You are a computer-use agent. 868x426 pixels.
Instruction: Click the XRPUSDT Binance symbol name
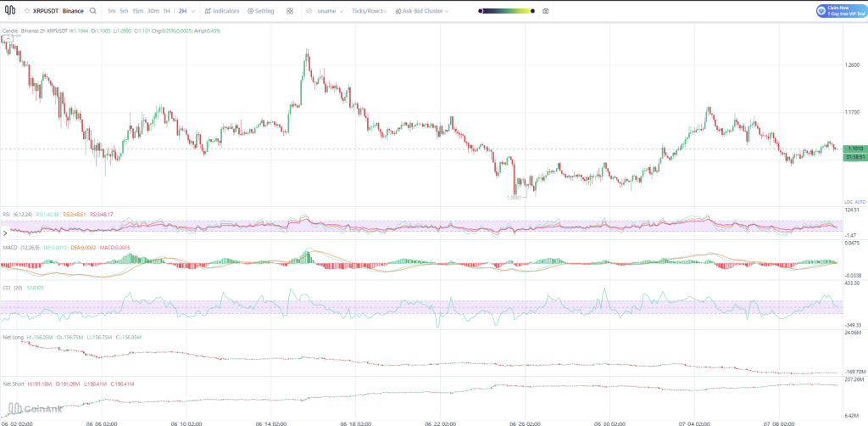pos(58,11)
